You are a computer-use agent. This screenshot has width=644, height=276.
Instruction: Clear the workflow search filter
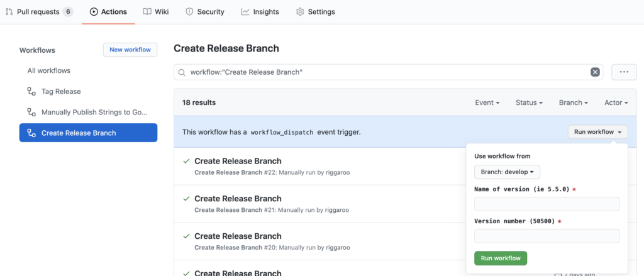595,72
